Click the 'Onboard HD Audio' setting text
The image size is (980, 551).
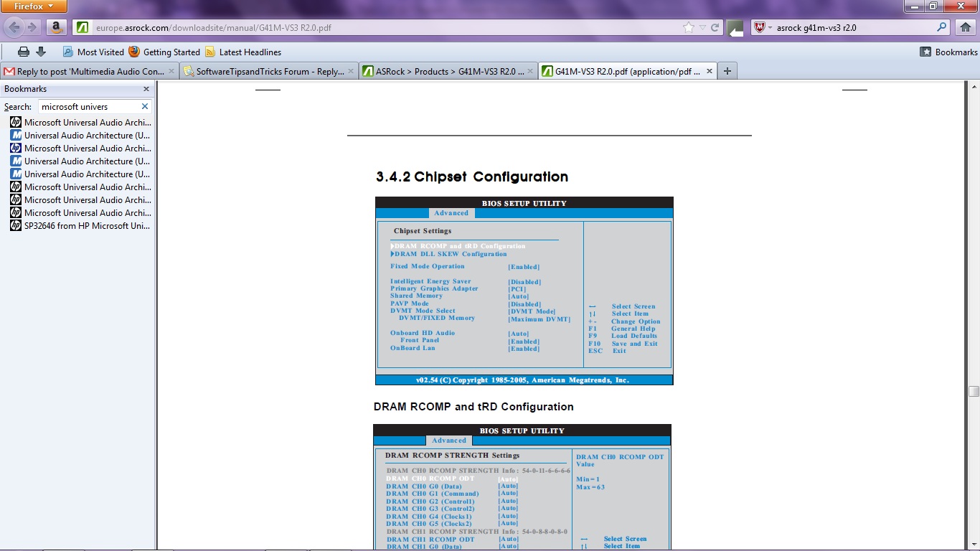423,333
